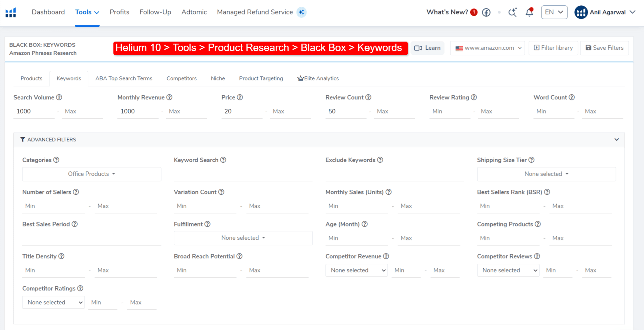Click the Facebook icon in header
The width and height of the screenshot is (644, 330).
486,13
